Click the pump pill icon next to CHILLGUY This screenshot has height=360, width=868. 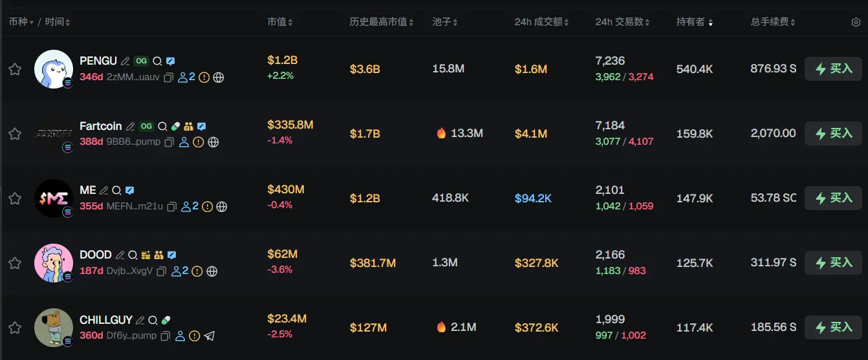point(166,320)
